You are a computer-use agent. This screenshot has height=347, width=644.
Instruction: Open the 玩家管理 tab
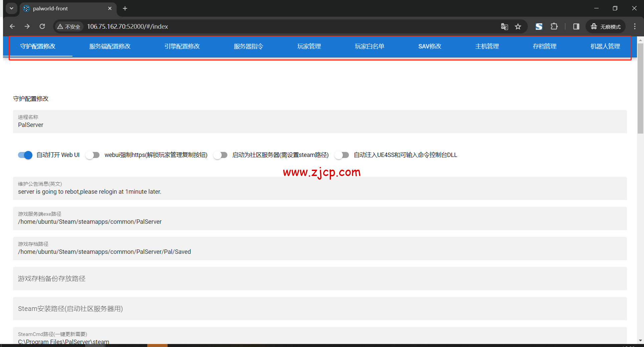(x=309, y=46)
